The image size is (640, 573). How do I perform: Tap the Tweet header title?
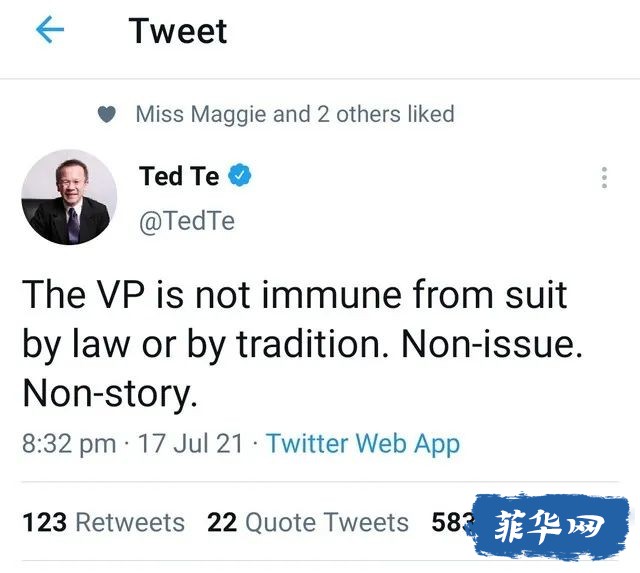178,31
